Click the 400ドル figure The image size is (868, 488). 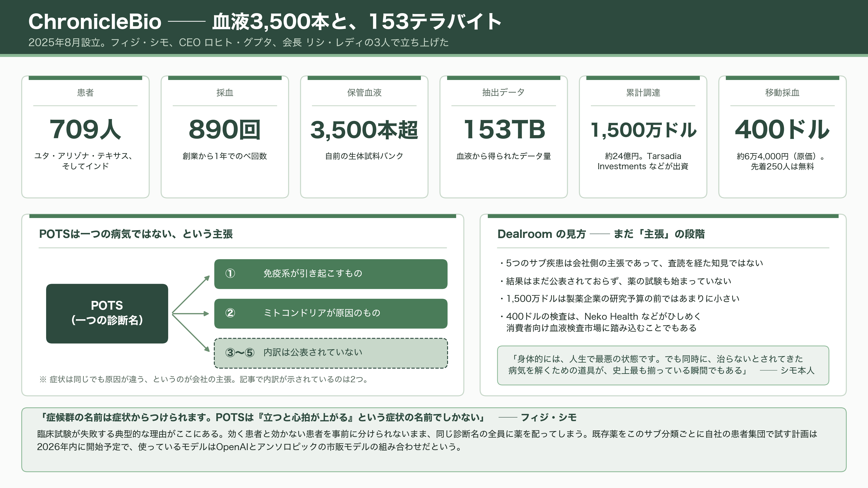782,129
